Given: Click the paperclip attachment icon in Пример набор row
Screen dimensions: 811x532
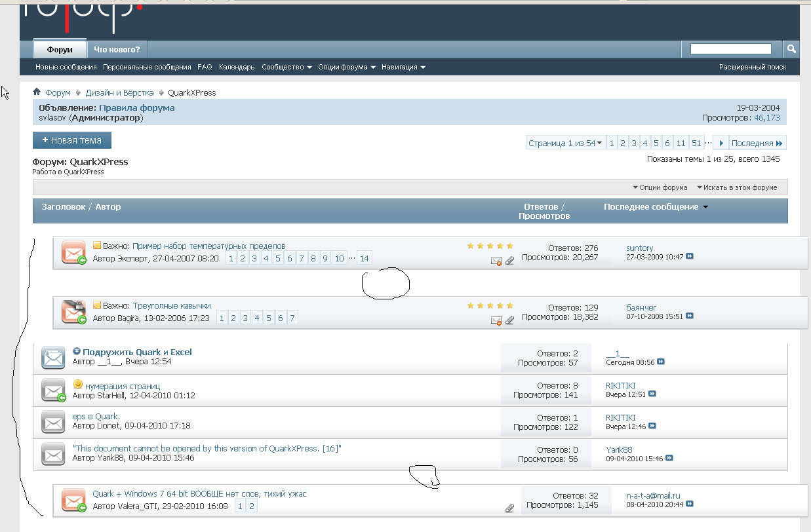Looking at the screenshot, I should coord(509,261).
